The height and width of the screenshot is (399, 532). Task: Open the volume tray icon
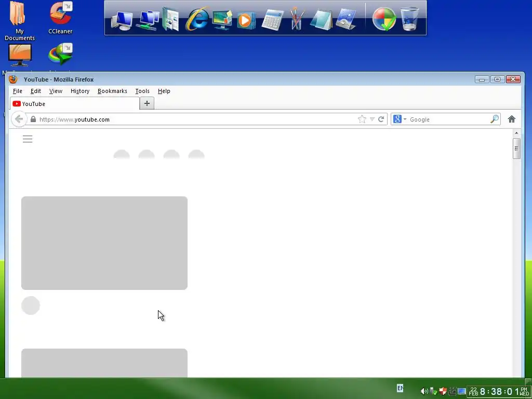click(424, 391)
